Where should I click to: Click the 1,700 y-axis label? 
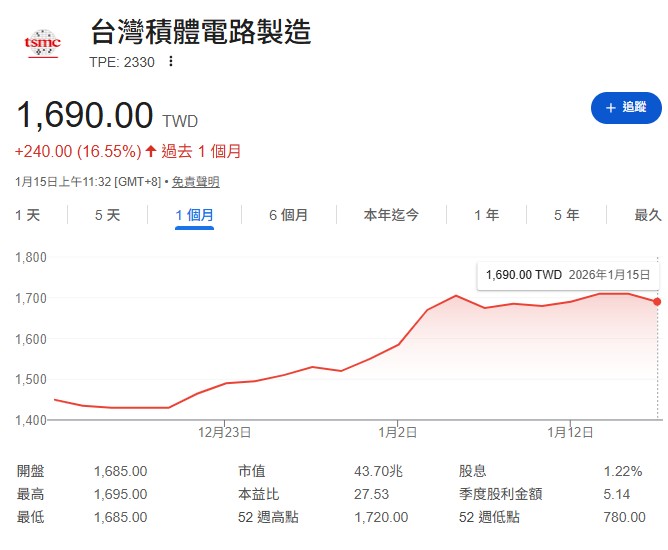click(31, 298)
